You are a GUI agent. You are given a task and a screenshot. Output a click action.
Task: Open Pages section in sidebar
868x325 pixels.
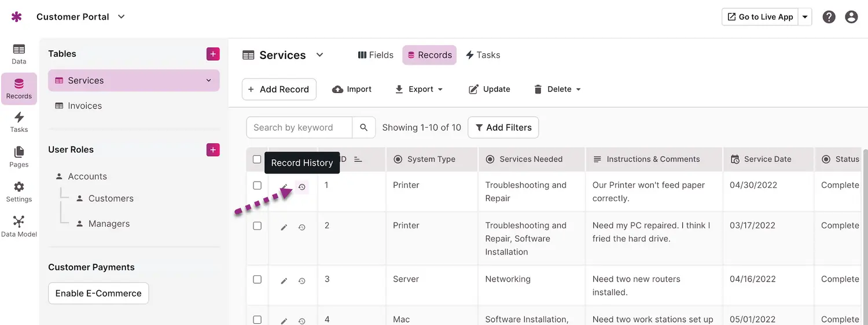pyautogui.click(x=19, y=157)
